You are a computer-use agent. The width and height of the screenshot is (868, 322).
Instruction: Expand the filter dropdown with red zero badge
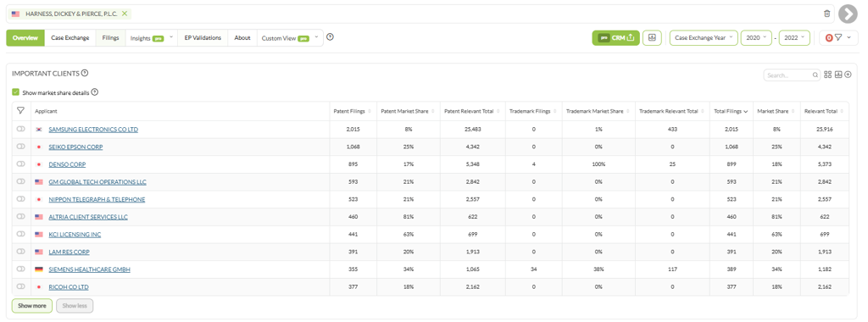[x=838, y=37]
